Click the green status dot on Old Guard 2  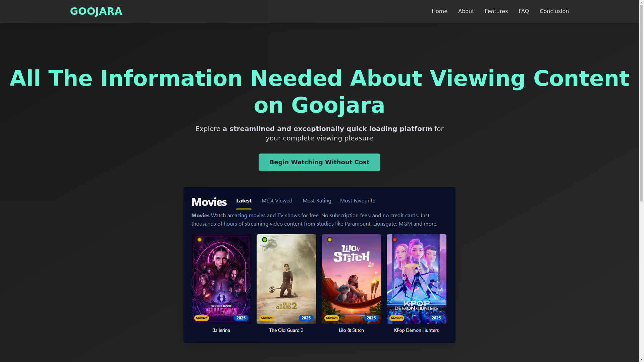265,240
